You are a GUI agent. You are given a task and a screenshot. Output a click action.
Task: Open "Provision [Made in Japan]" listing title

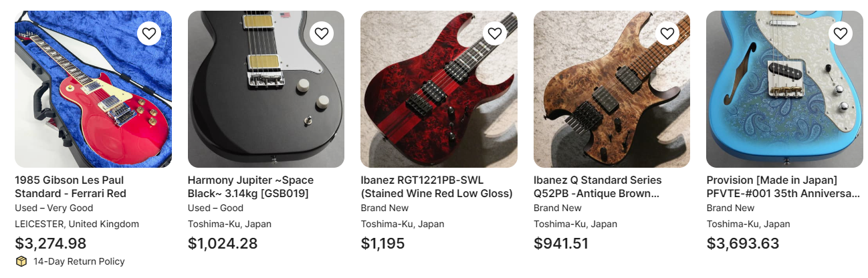click(782, 186)
